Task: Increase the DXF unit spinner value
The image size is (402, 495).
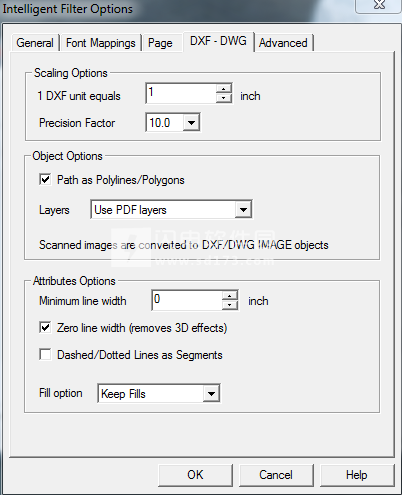Action: (x=223, y=89)
